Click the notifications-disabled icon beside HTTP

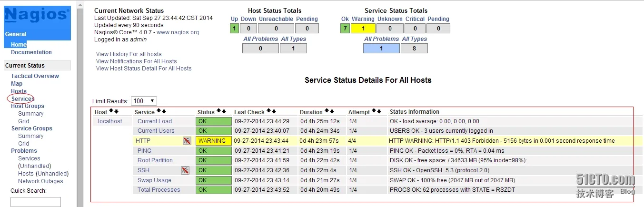click(x=187, y=141)
